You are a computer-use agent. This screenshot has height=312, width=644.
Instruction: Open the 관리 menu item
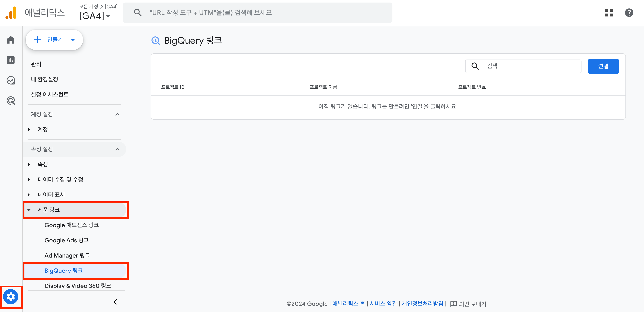click(36, 64)
